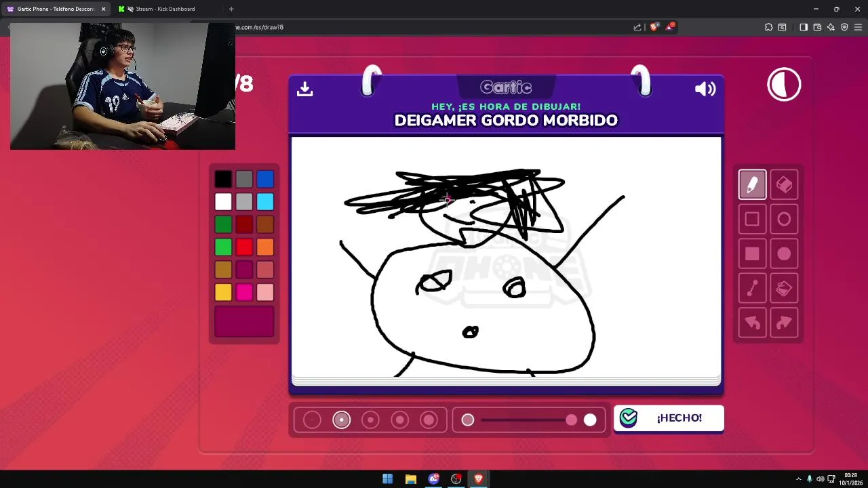Pick the filled circle tool
868x488 pixels.
coord(784,253)
